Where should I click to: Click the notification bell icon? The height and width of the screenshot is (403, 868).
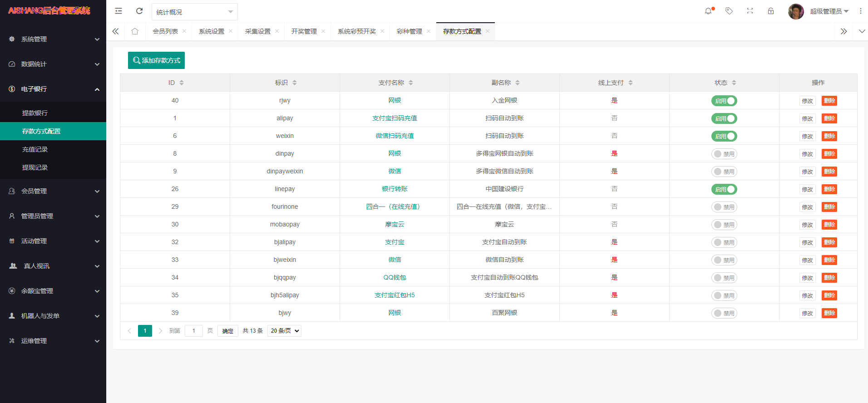point(708,11)
